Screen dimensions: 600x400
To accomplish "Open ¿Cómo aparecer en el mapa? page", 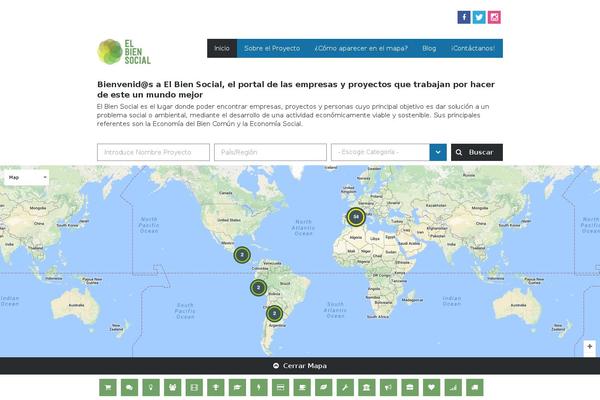I will (361, 48).
